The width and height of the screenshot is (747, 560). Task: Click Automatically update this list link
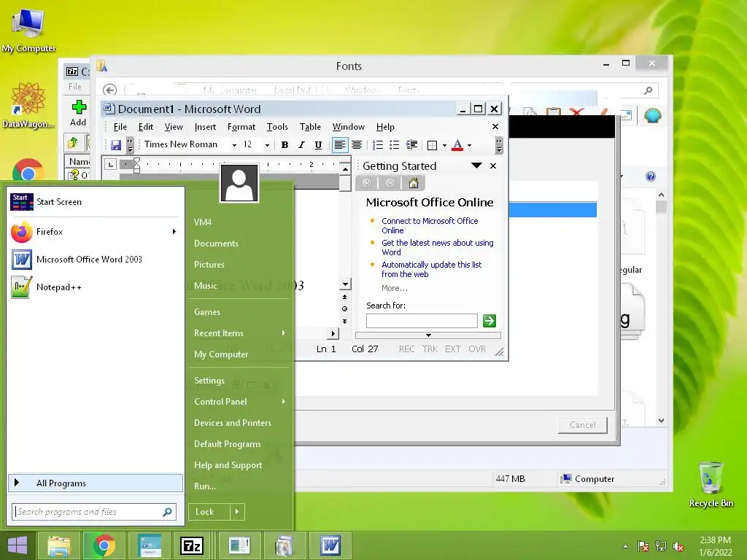431,269
